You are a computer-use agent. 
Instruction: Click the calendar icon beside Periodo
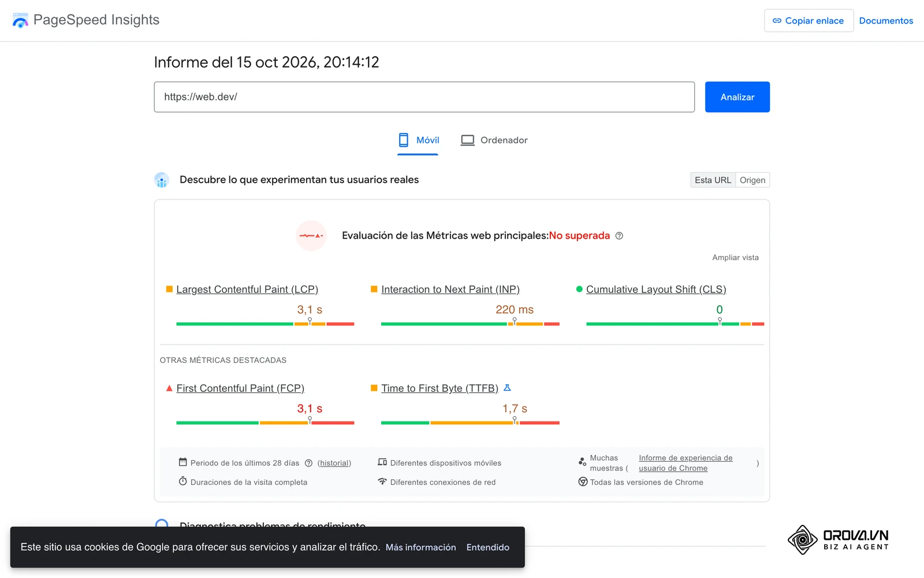click(x=182, y=462)
